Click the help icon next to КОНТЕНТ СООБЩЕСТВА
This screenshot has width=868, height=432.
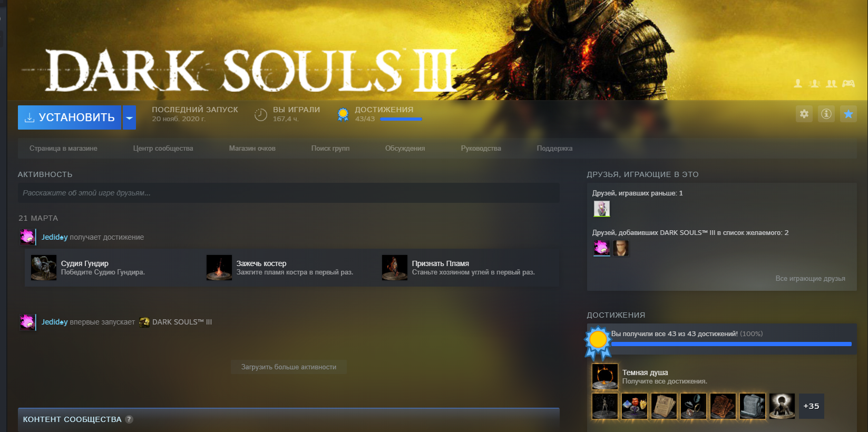pyautogui.click(x=129, y=419)
